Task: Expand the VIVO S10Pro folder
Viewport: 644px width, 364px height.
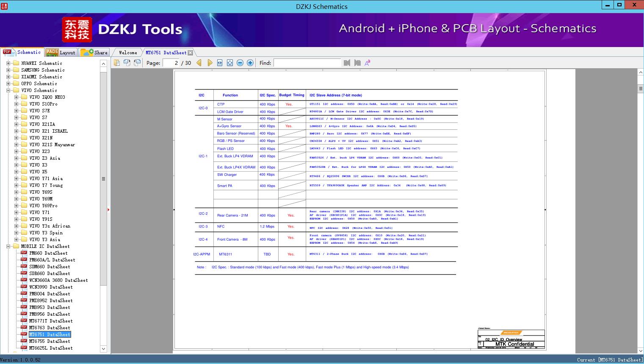Action: point(16,104)
